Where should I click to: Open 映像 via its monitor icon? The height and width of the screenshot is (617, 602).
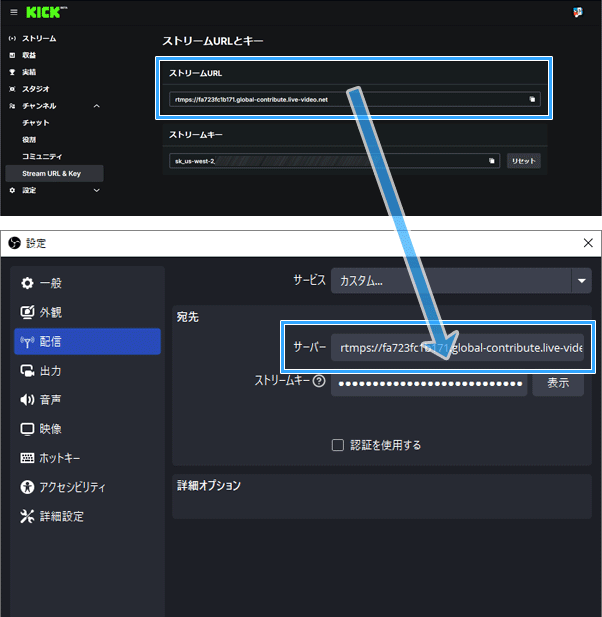(27, 429)
